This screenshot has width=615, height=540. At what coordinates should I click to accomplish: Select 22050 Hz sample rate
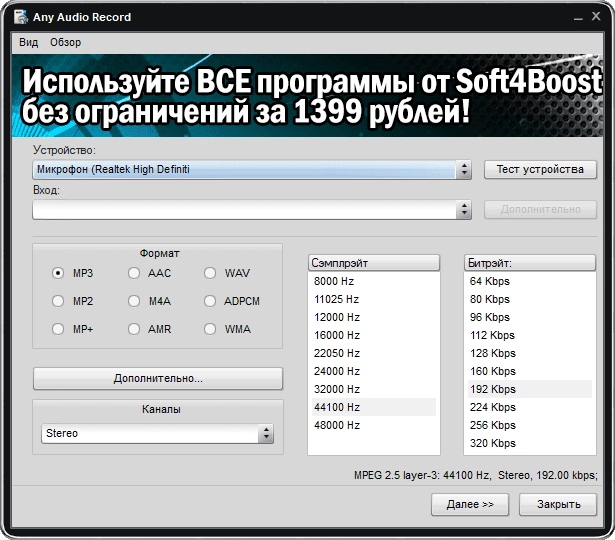[x=374, y=353]
